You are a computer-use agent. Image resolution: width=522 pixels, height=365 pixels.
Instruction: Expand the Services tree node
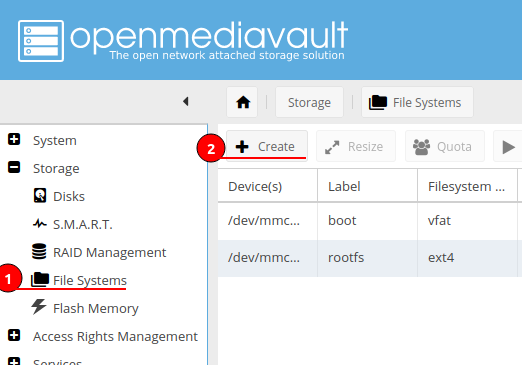(14, 361)
